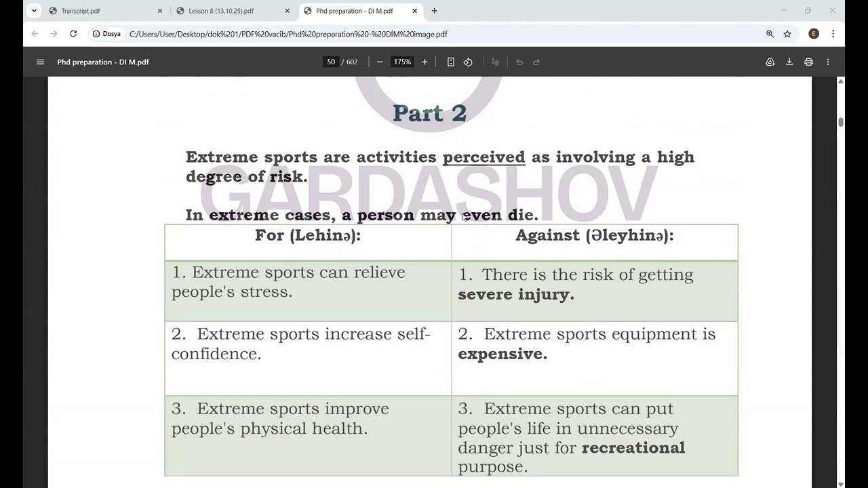This screenshot has width=868, height=488.
Task: Click the undo arrow in PDF toolbar
Action: pos(519,62)
